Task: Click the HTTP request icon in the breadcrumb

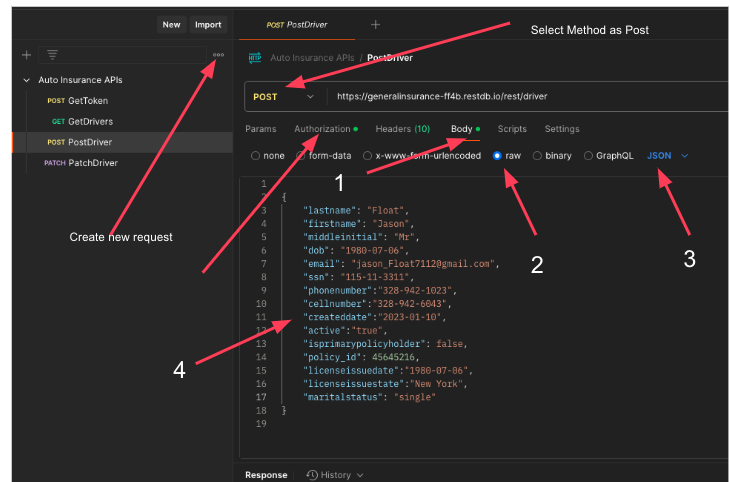Action: pos(255,58)
